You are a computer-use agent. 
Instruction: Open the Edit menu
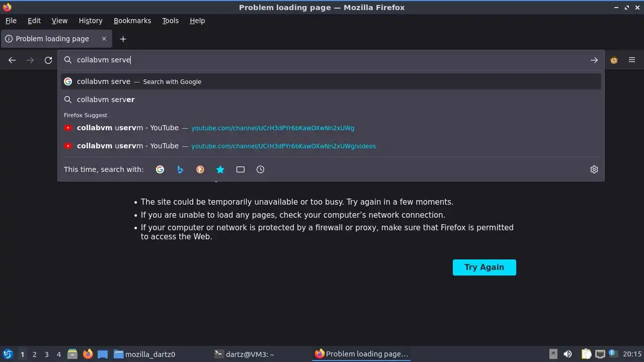coord(34,21)
